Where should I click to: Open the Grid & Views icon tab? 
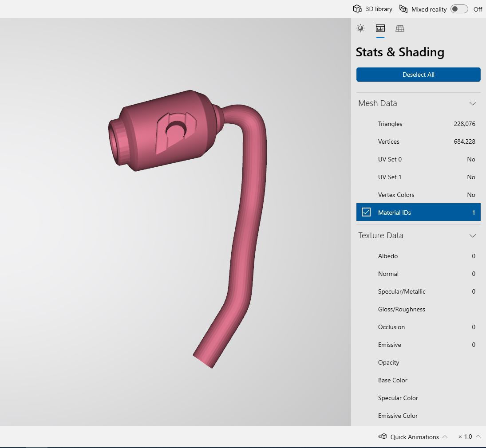pos(400,28)
